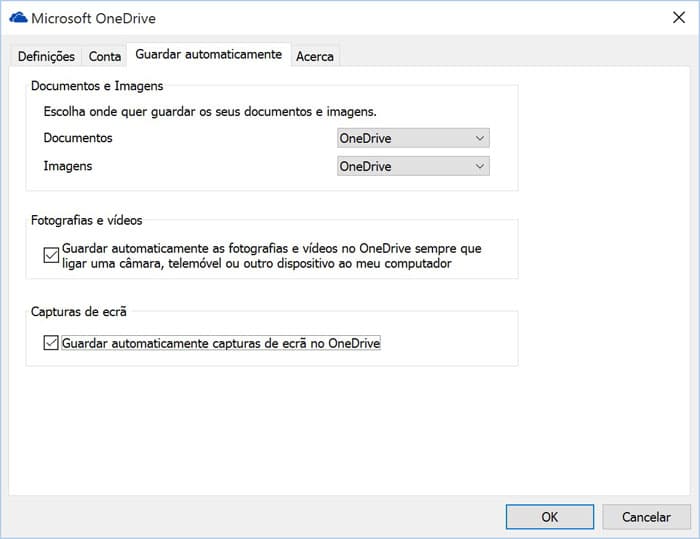Screen dimensions: 700x539
Task: Click the 'Escolha onde quer guardar' description text
Action: coord(208,112)
